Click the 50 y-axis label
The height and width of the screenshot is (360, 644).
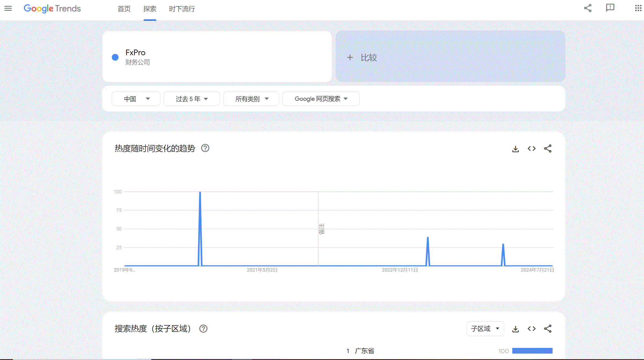[119, 229]
